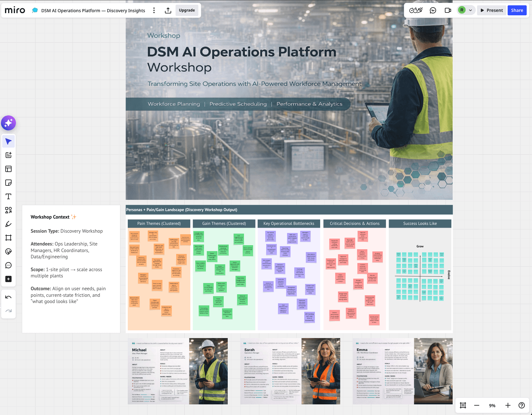Viewport: 532px width, 415px height.
Task: Open the templates tool in the sidebar
Action: click(8, 169)
